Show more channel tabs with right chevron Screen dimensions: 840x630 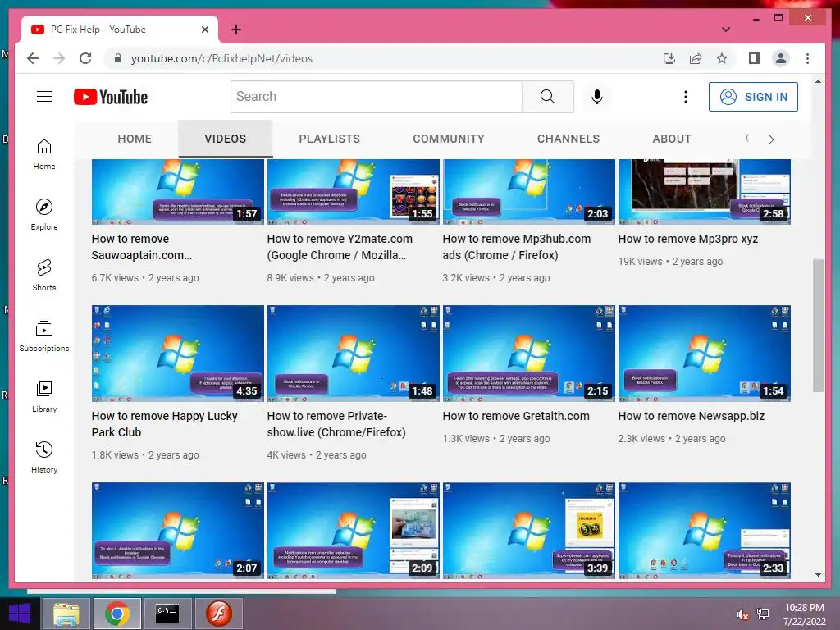point(771,139)
